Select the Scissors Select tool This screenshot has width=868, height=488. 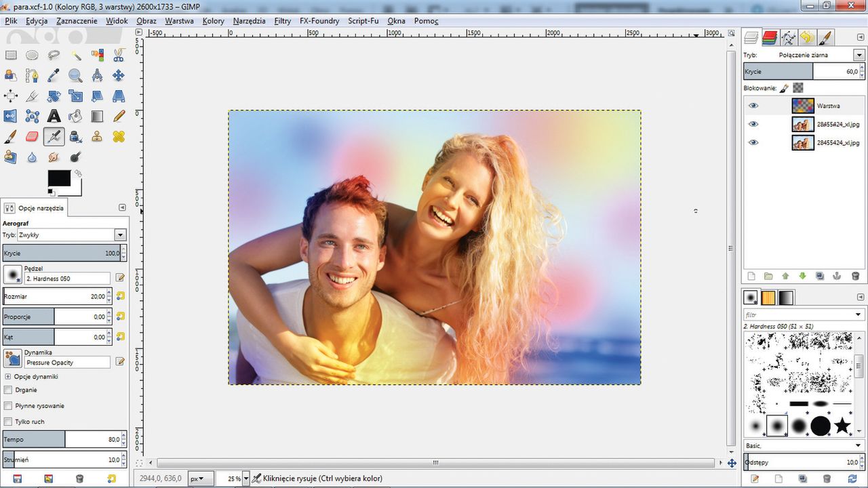(x=119, y=56)
